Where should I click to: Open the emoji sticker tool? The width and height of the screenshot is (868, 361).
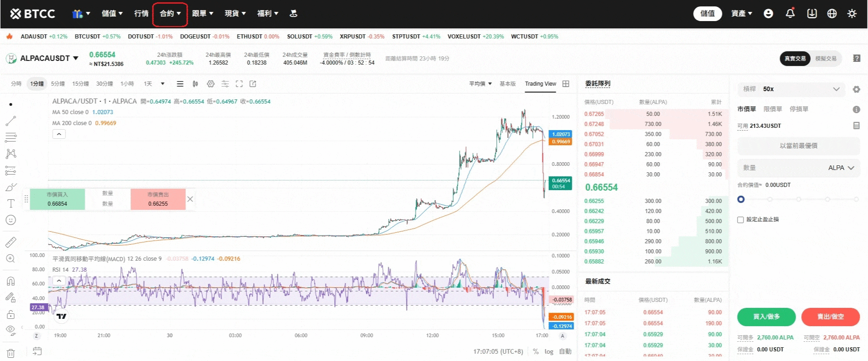point(11,220)
